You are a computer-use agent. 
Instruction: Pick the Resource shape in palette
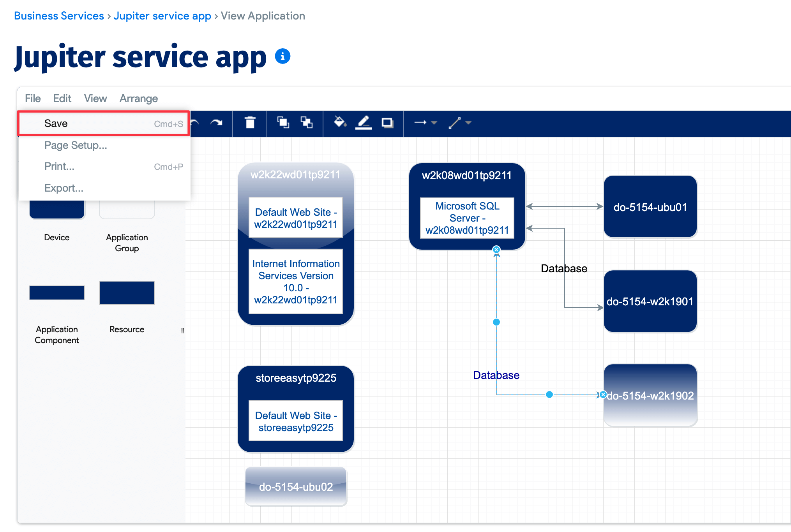pos(127,293)
